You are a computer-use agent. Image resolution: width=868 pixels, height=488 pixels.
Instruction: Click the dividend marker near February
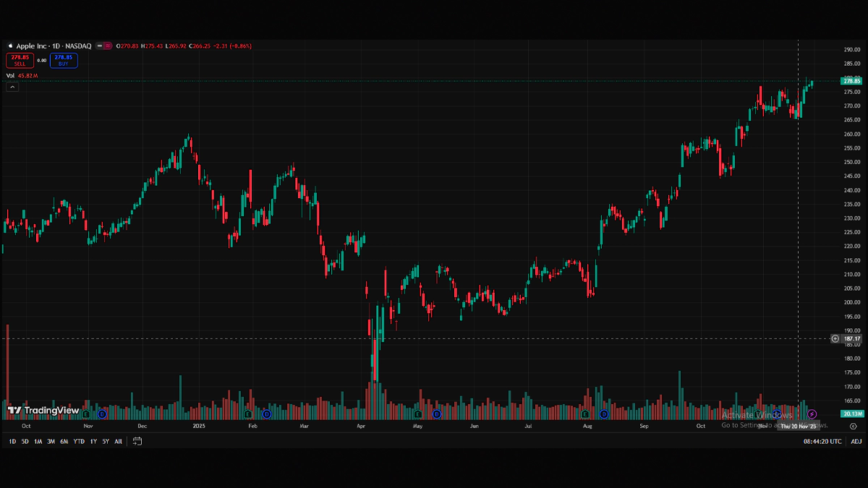click(x=266, y=414)
